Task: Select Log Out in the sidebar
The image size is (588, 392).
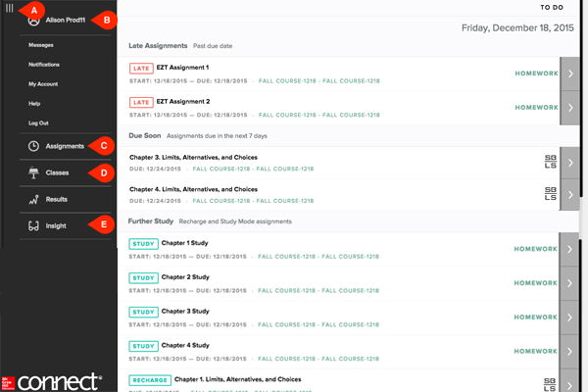Action: coord(39,122)
